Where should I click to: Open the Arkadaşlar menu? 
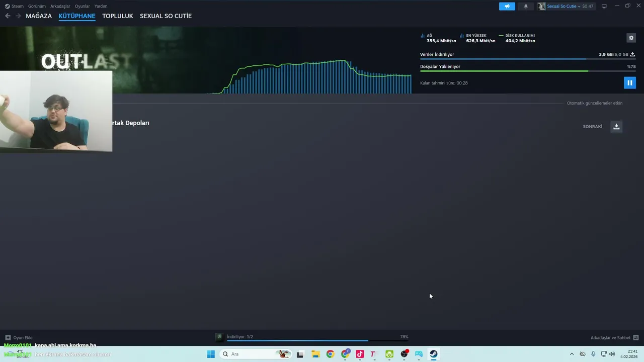pos(60,6)
